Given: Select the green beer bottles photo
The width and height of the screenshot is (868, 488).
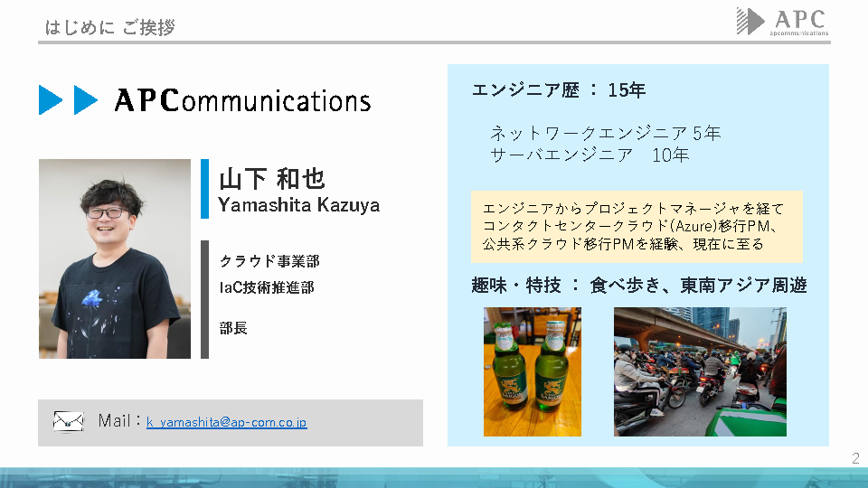Looking at the screenshot, I should tap(532, 371).
